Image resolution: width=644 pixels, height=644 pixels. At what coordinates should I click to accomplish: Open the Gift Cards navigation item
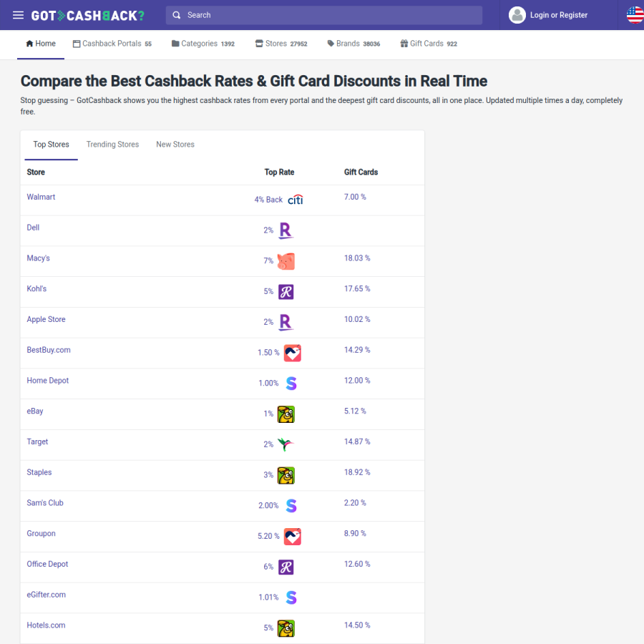tap(429, 44)
